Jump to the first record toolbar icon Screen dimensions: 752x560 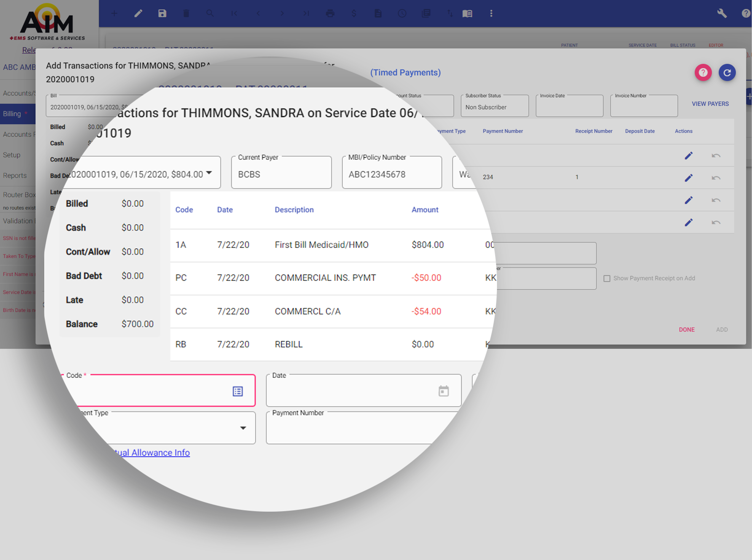(234, 13)
